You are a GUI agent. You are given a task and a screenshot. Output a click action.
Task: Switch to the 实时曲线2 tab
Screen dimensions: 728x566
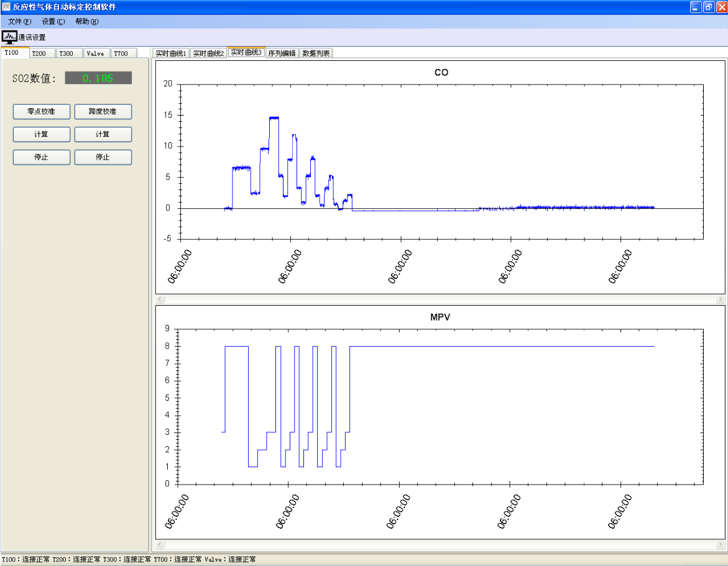click(x=208, y=53)
